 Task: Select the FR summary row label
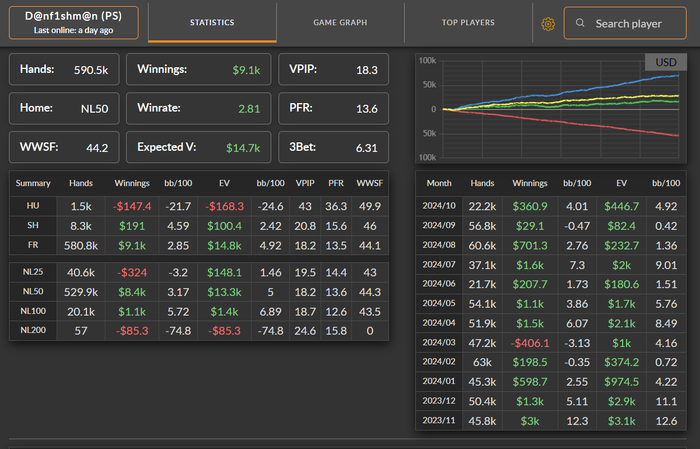(33, 245)
